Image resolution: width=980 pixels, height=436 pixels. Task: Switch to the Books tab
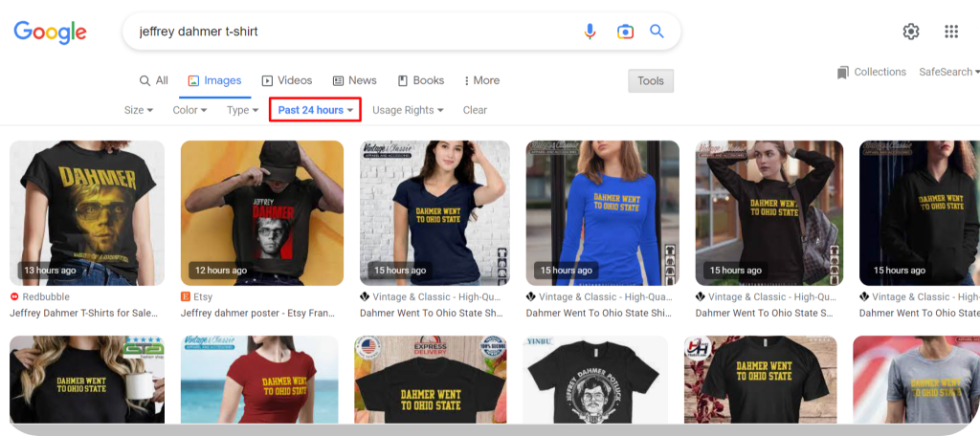point(421,80)
